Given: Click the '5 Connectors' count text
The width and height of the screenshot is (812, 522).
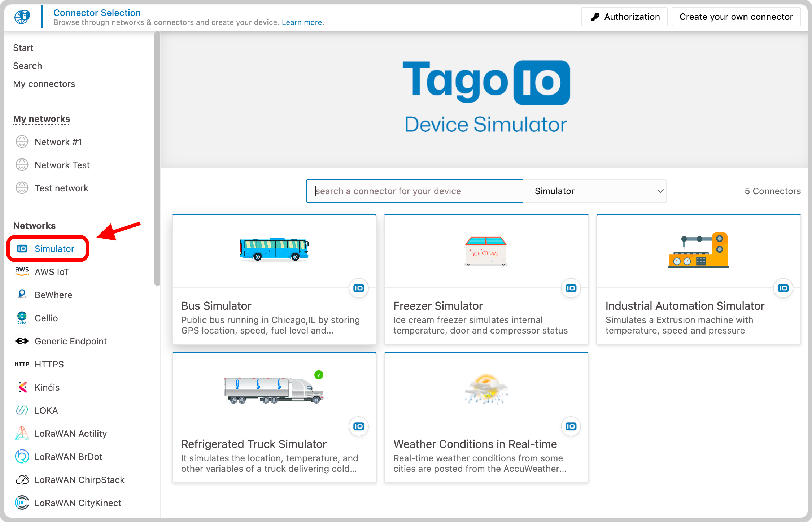Looking at the screenshot, I should [x=773, y=191].
